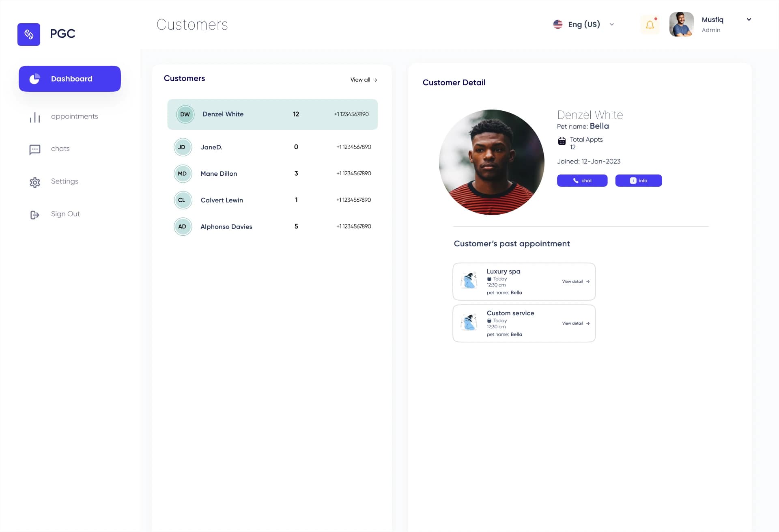779x532 pixels.
Task: Click the Musfiq username text
Action: [712, 20]
